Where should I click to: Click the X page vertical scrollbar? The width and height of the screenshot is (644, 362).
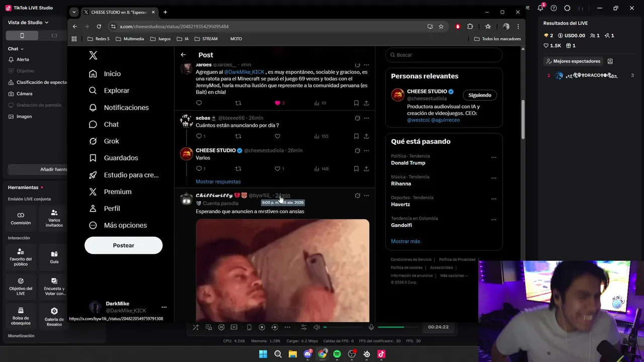point(523,119)
